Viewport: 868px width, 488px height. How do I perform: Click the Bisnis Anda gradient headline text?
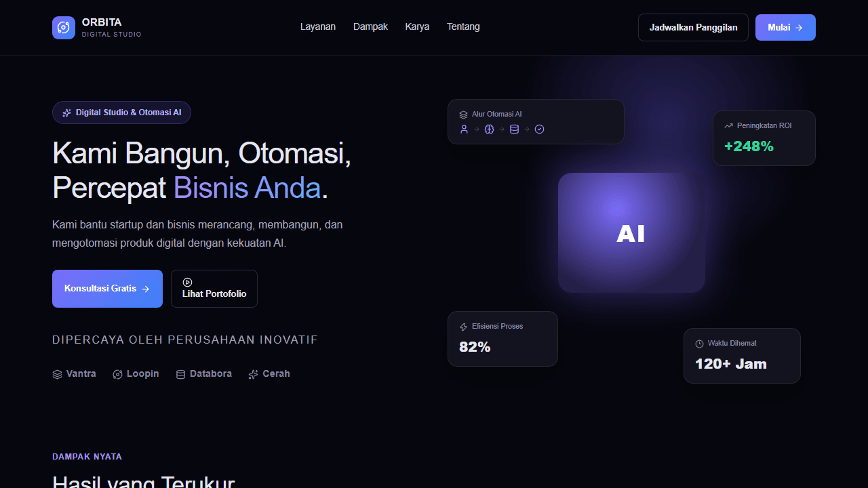pyautogui.click(x=247, y=188)
